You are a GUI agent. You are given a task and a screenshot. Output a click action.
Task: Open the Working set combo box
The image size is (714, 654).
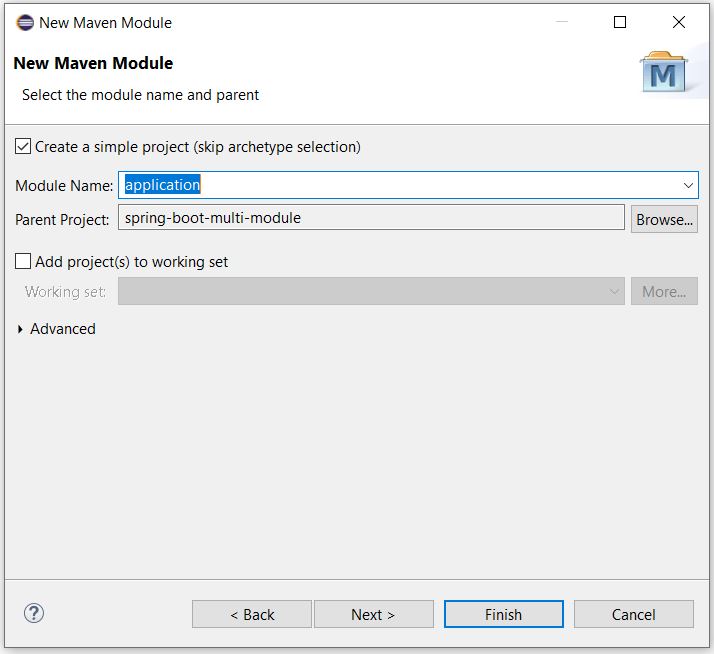(371, 292)
